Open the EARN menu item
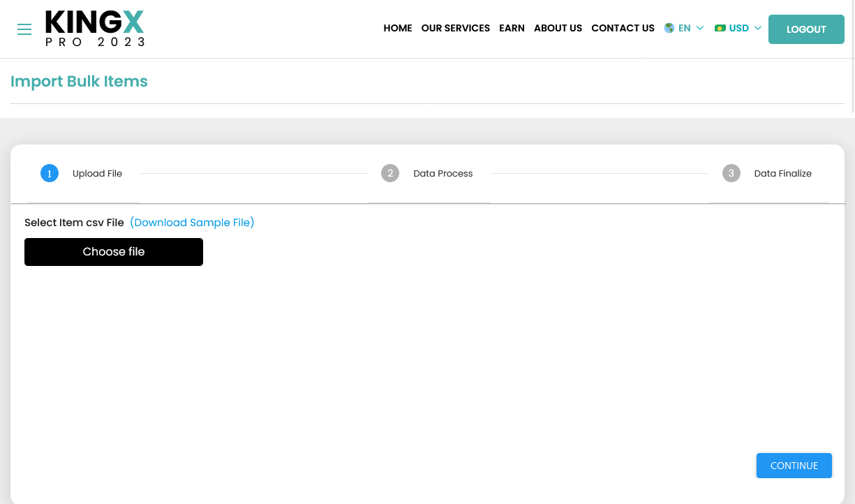Screen dimensions: 855x504 point(512,28)
